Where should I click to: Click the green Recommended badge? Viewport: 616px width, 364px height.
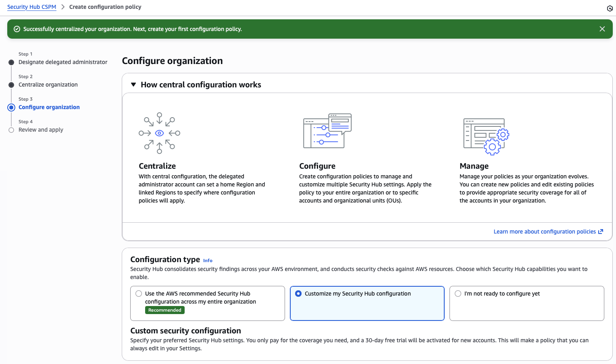pyautogui.click(x=164, y=310)
